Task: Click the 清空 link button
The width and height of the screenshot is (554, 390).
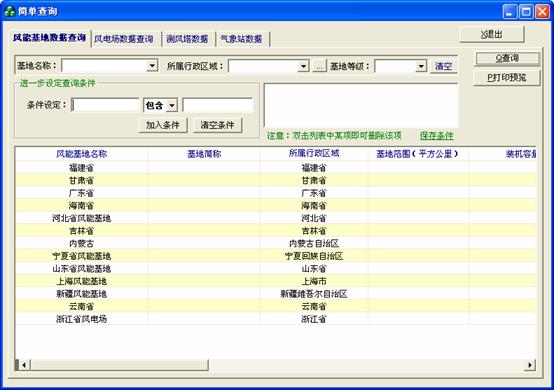Action: [443, 66]
